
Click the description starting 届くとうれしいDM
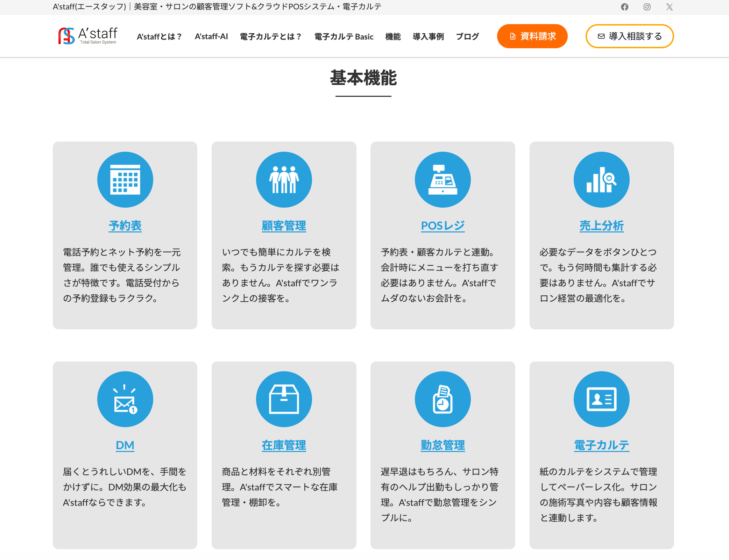[125, 487]
